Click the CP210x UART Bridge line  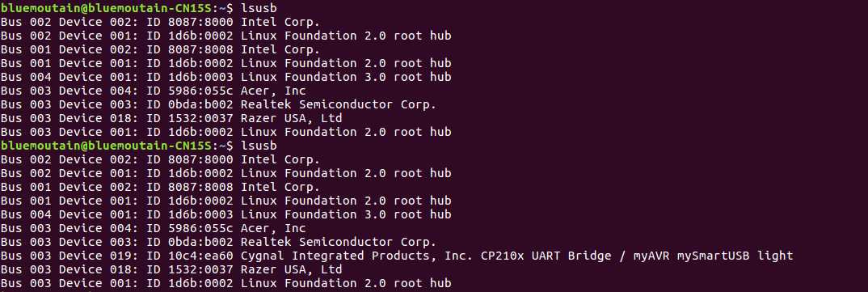(396, 256)
